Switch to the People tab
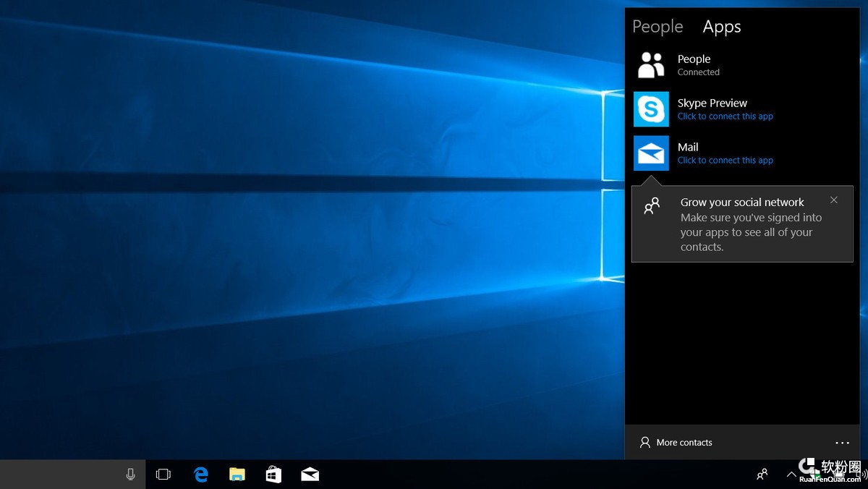The width and height of the screenshot is (868, 489). (657, 27)
